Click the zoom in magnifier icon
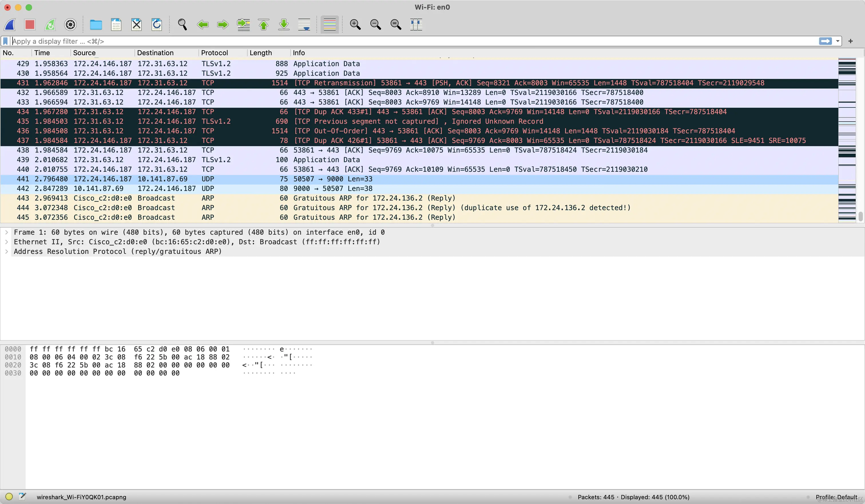The width and height of the screenshot is (865, 504). point(355,24)
